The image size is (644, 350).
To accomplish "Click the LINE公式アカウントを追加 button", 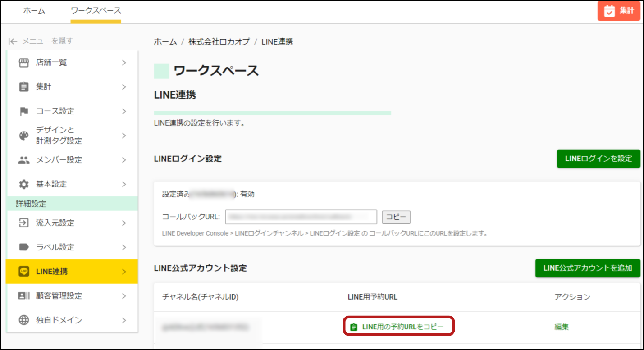I will (588, 268).
